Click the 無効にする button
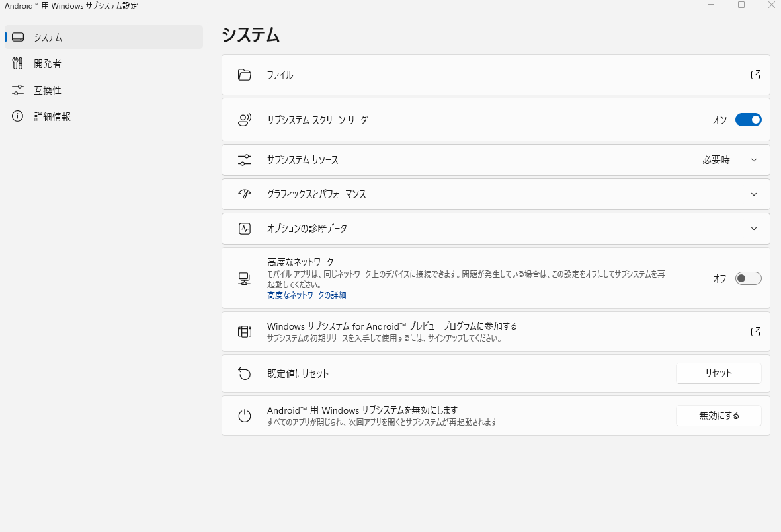This screenshot has width=781, height=532. 719,416
